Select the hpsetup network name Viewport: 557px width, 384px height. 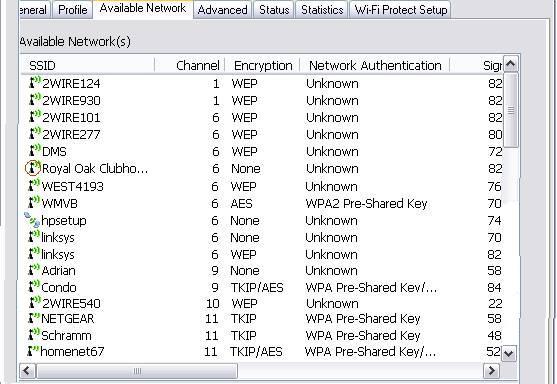pyautogui.click(x=64, y=221)
